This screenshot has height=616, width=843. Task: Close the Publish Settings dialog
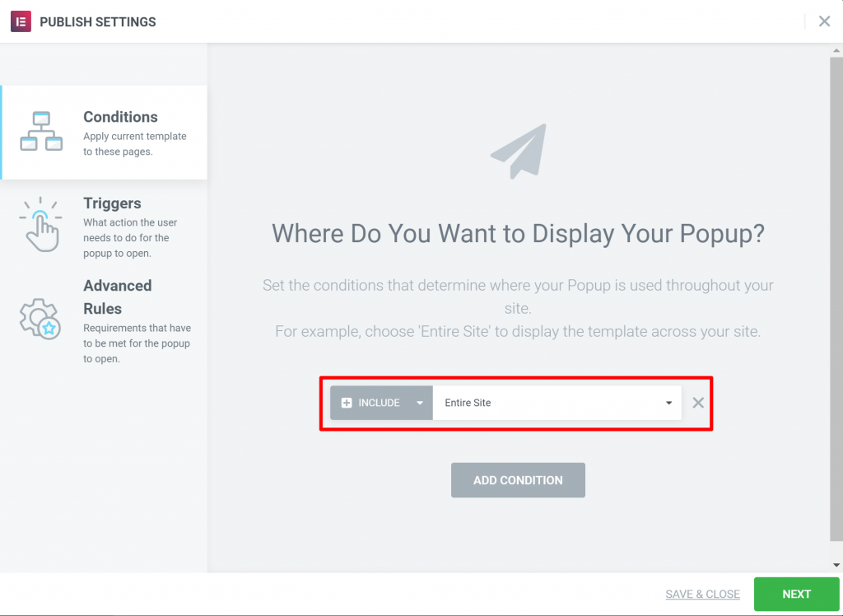[824, 21]
